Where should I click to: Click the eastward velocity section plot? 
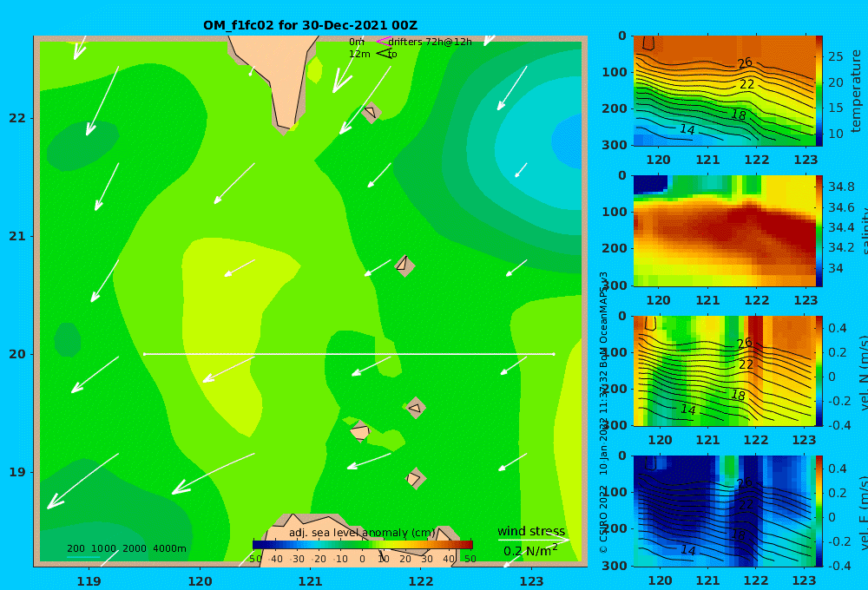724,511
